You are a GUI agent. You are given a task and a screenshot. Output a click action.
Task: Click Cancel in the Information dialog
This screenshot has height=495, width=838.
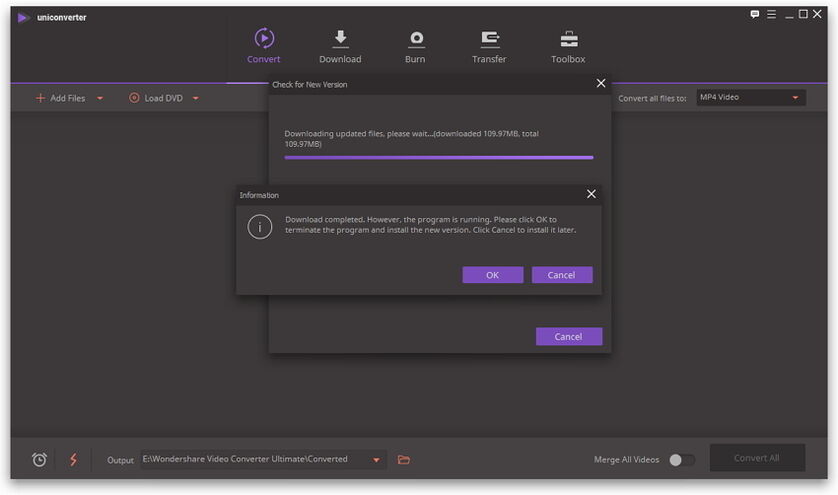pos(562,275)
